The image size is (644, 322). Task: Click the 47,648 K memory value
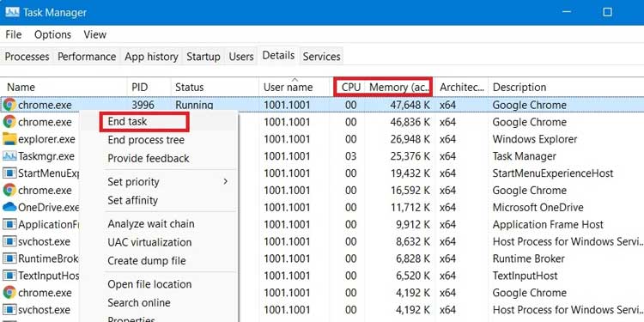(410, 105)
